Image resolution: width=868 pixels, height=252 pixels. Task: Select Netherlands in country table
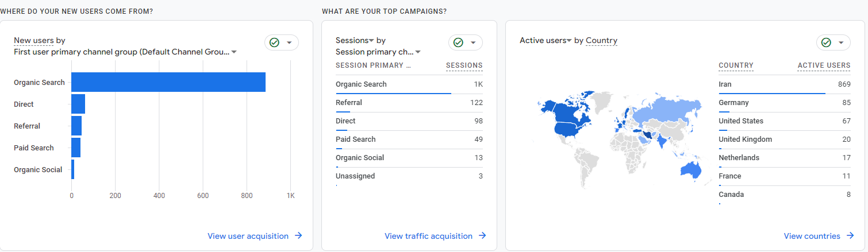point(785,158)
